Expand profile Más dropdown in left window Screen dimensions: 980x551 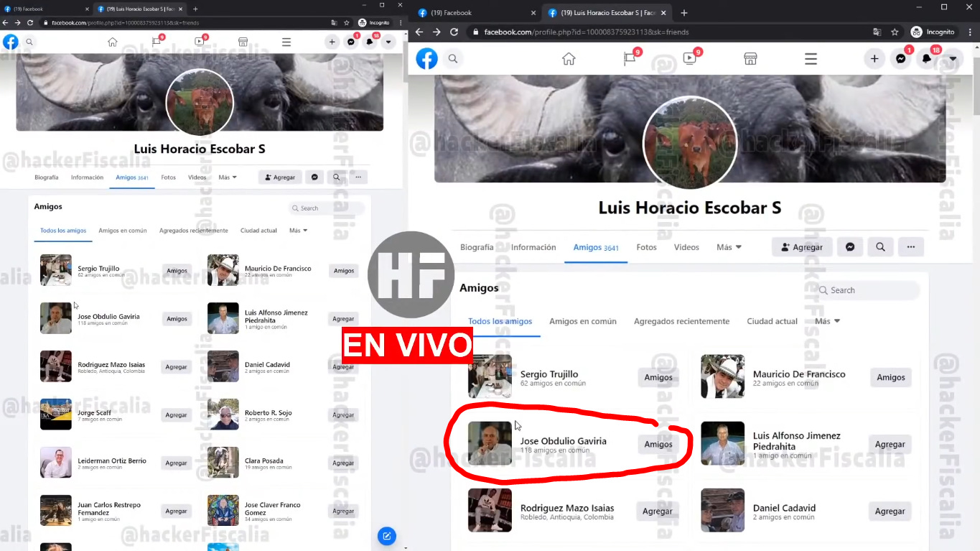point(228,177)
